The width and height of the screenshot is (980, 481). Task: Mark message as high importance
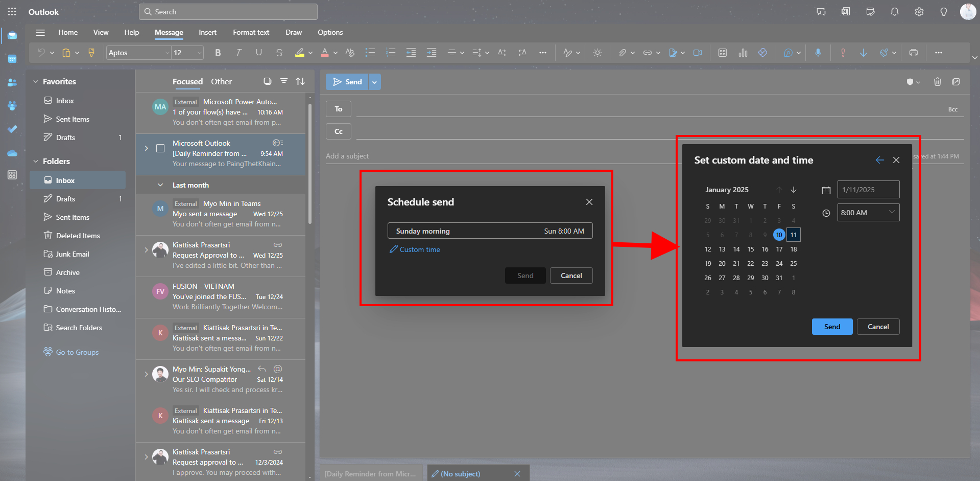[x=843, y=53]
